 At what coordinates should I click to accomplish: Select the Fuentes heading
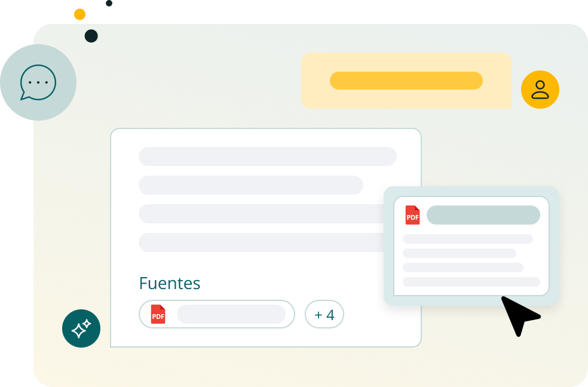169,283
